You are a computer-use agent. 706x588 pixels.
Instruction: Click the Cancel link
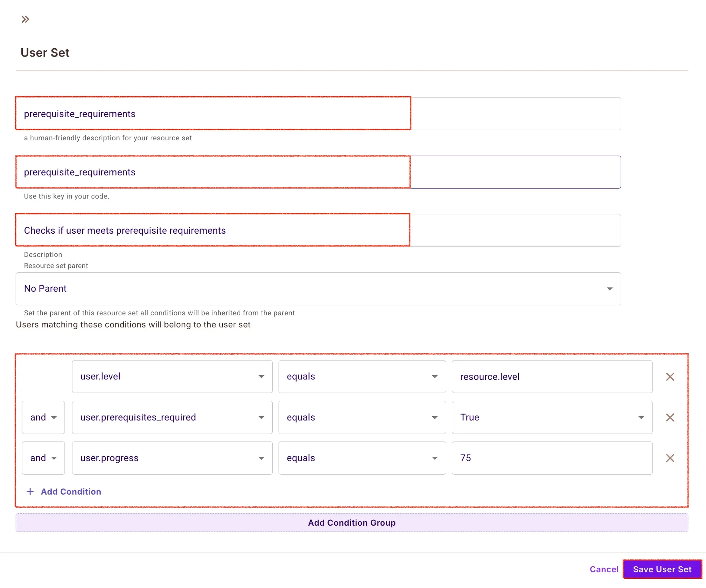tap(604, 569)
